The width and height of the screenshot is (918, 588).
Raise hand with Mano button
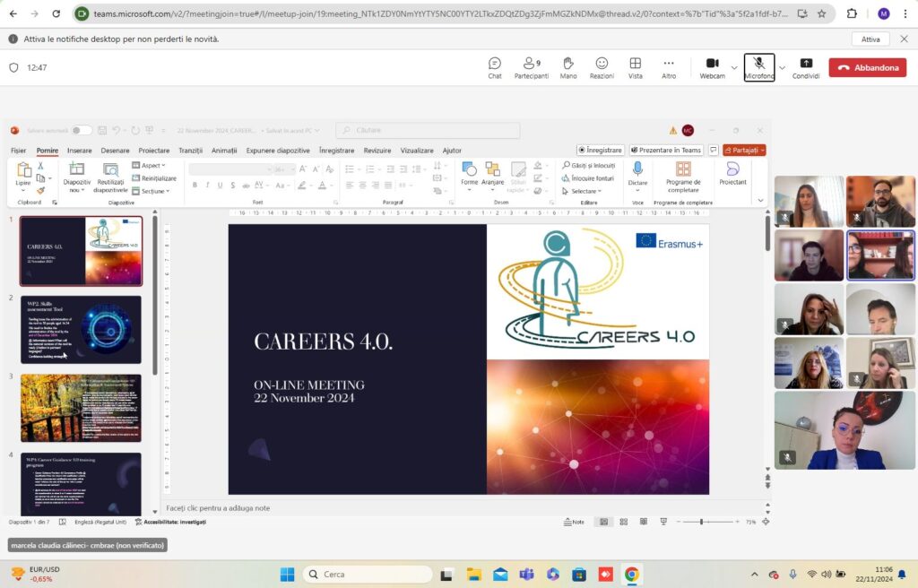[567, 68]
